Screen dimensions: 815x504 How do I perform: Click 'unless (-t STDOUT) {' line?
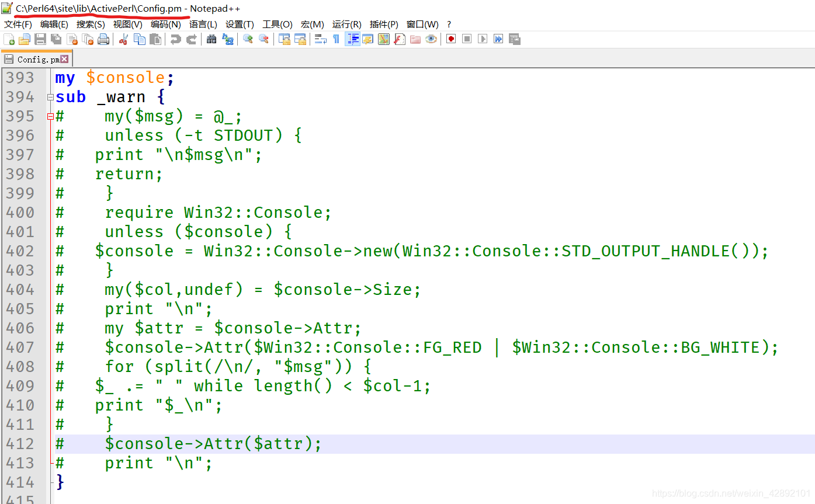(203, 135)
